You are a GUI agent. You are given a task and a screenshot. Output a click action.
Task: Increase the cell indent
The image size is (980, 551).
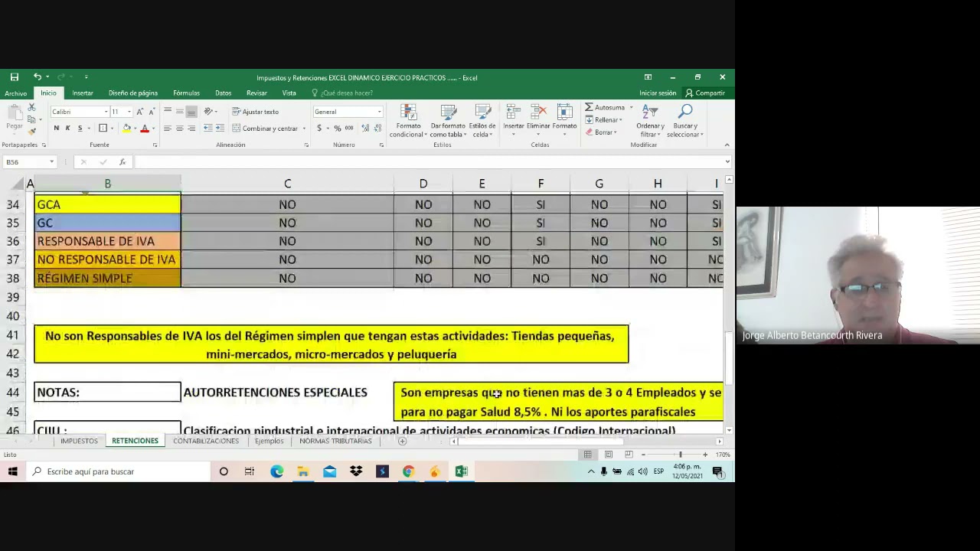[220, 129]
